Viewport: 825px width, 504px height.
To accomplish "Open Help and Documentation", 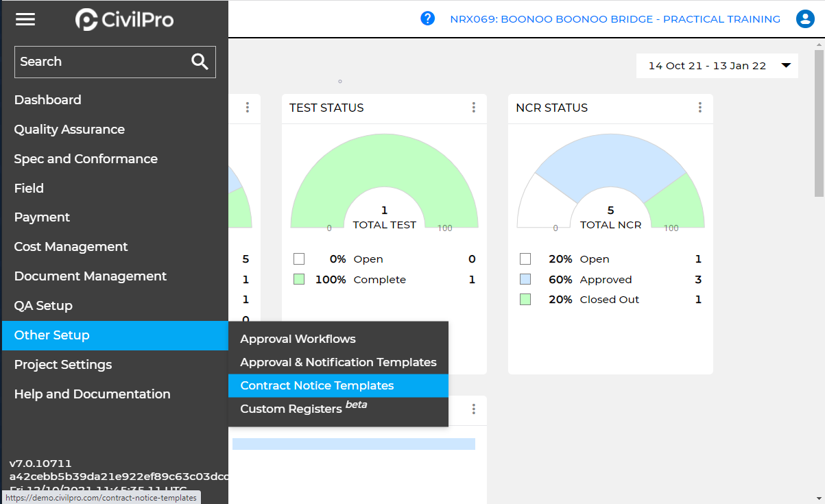I will pos(92,394).
